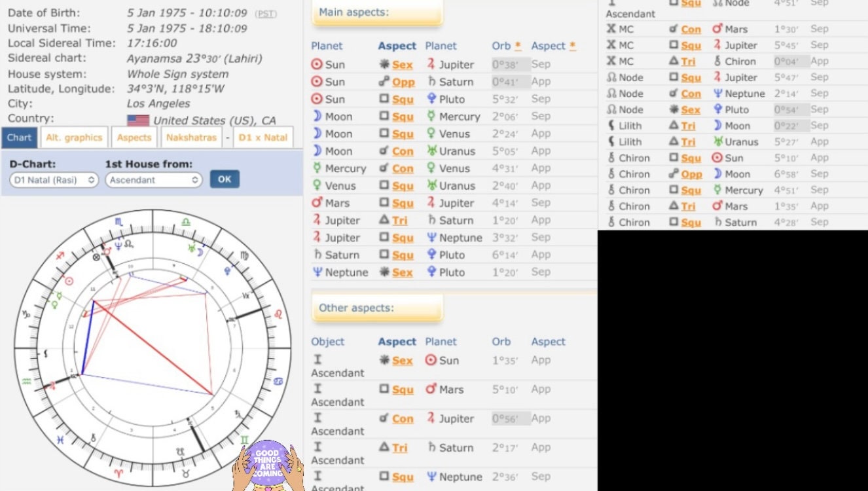Click the Mars glyph in the Mars square Jupiter row
The image size is (868, 491).
tap(316, 203)
